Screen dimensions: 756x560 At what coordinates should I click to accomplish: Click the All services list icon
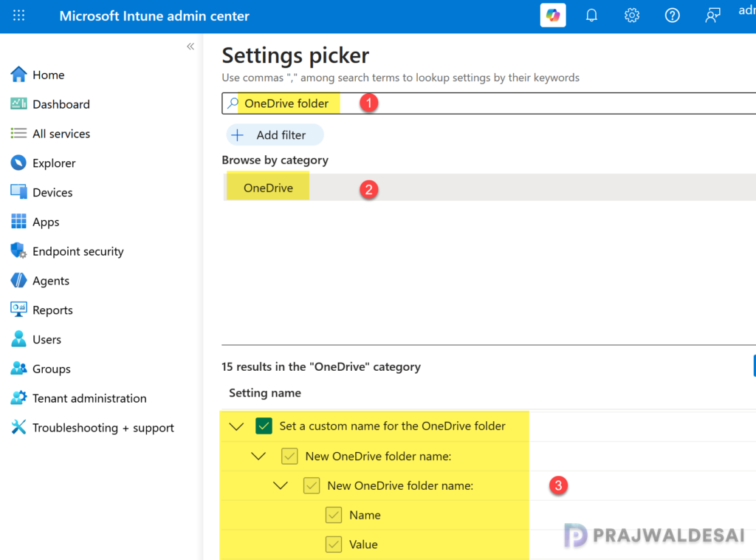pos(18,133)
